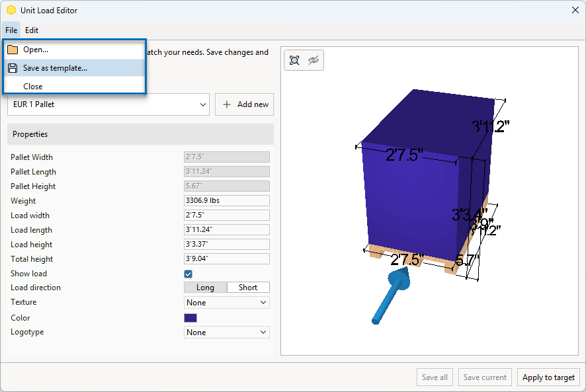Click the Load width input field
The height and width of the screenshot is (392, 586).
226,216
